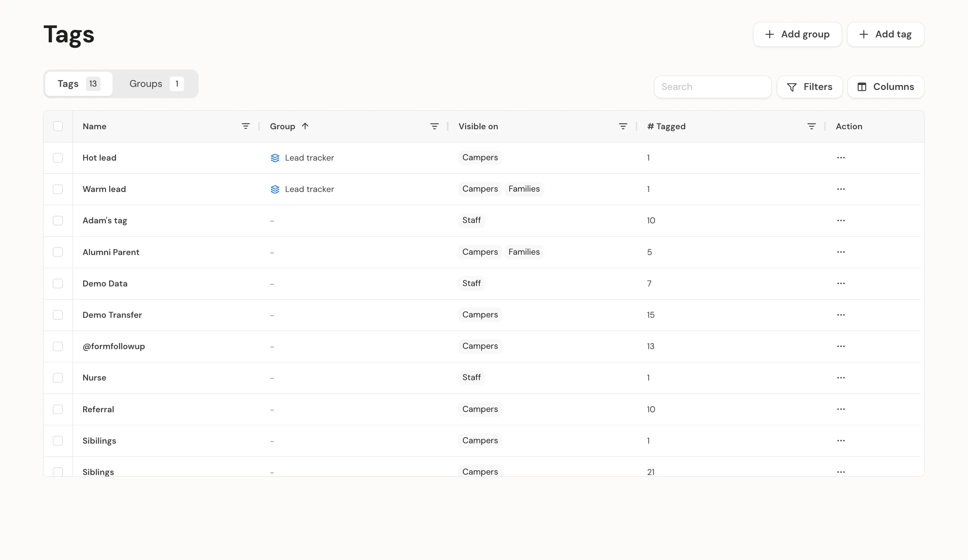Click Staff chip in Adam's tag row
This screenshot has width=968, height=560.
pyautogui.click(x=471, y=220)
